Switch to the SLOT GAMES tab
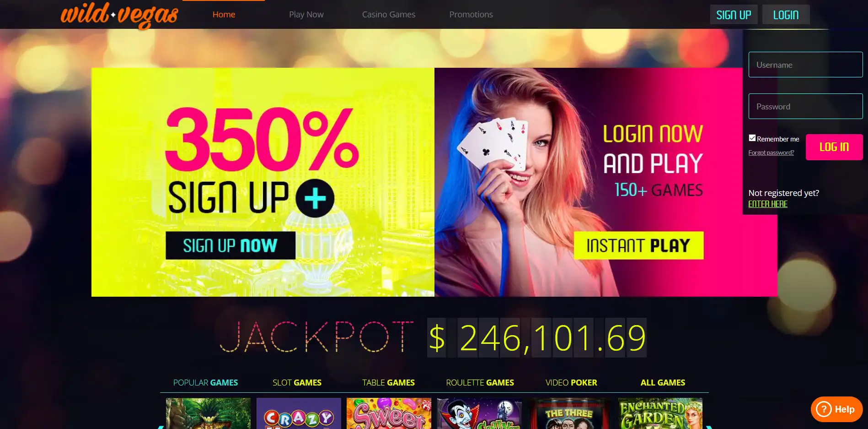This screenshot has width=868, height=429. 297,382
